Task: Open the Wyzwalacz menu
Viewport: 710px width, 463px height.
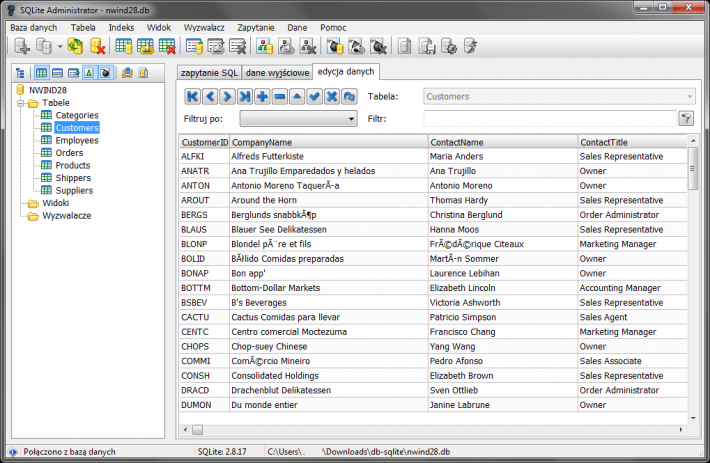Action: 204,28
